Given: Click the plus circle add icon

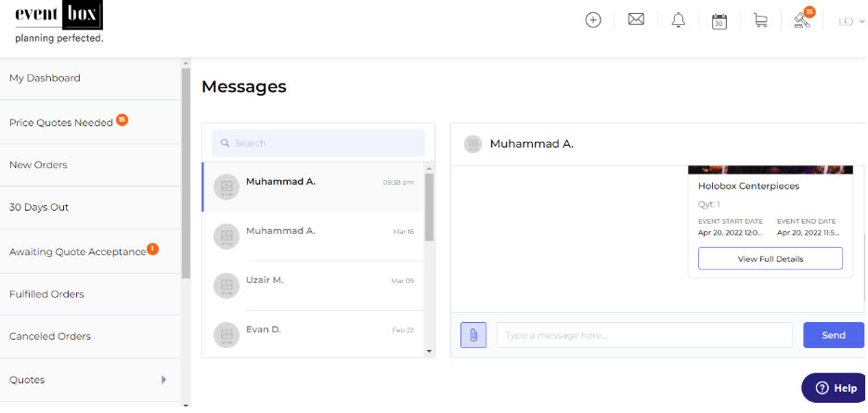Looking at the screenshot, I should coord(593,19).
